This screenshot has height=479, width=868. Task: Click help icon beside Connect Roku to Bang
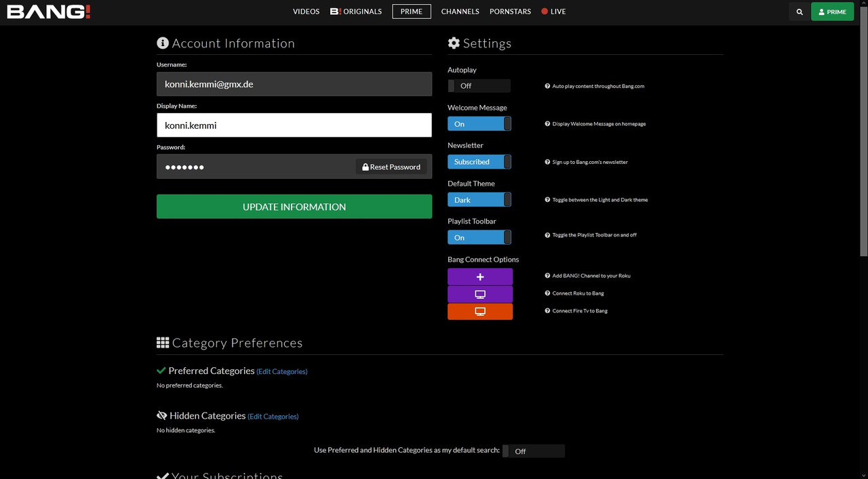click(x=547, y=293)
